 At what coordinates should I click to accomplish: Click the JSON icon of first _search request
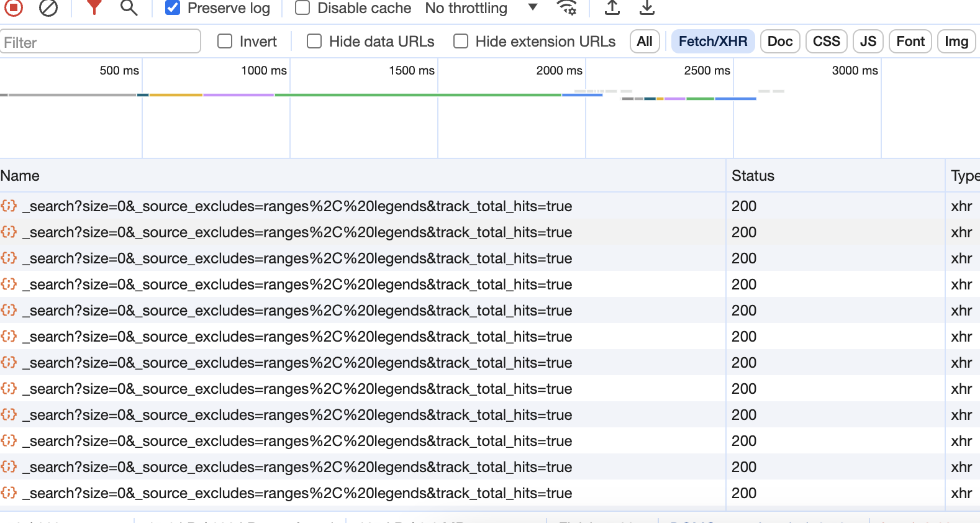pos(9,206)
